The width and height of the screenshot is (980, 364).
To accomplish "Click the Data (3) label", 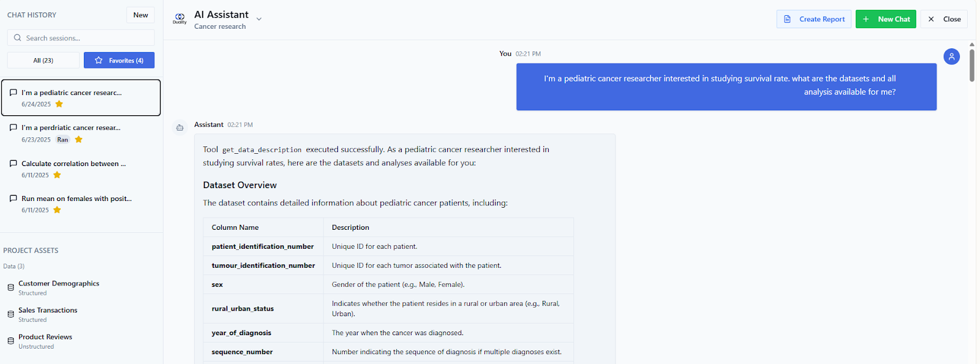I will coord(13,266).
